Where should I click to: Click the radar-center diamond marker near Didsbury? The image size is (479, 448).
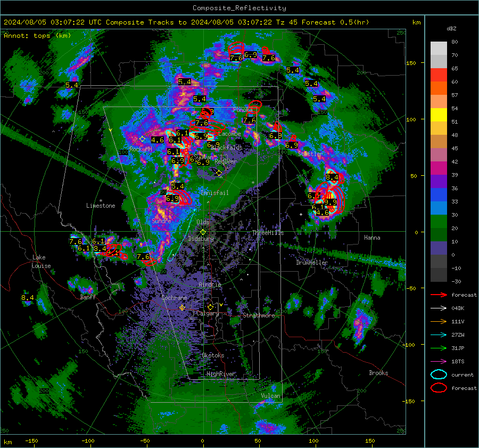point(203,232)
